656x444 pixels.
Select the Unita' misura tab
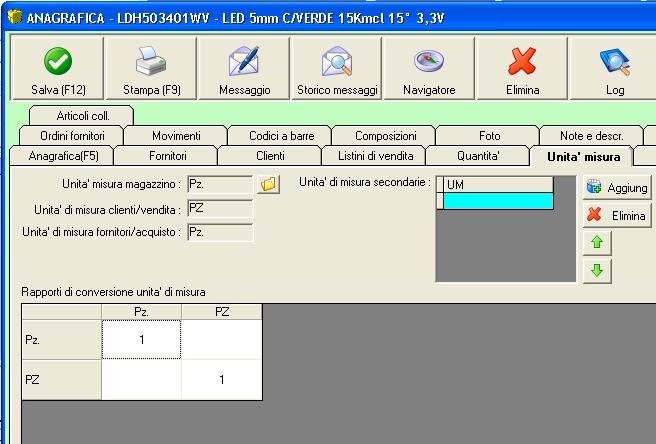pos(583,157)
